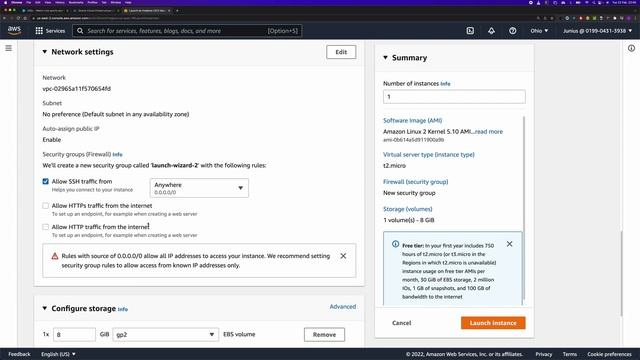This screenshot has height=360, width=640.
Task: Open Info link beside Configure storage
Action: pos(123,309)
